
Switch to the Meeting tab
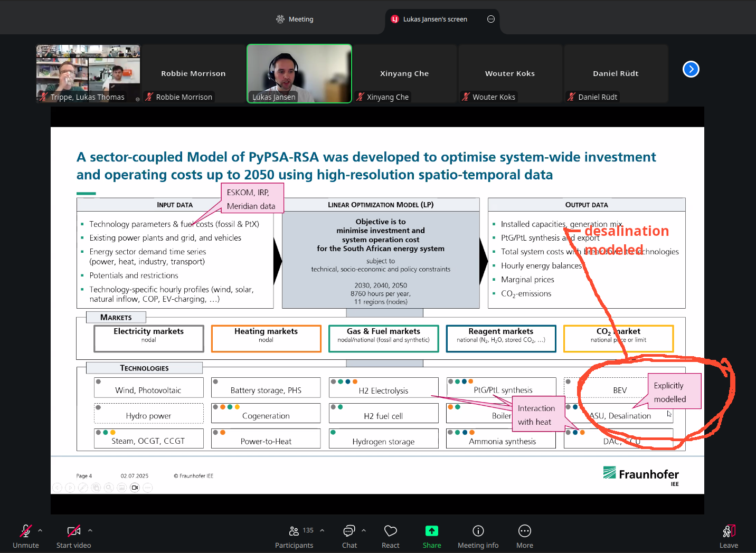[295, 19]
